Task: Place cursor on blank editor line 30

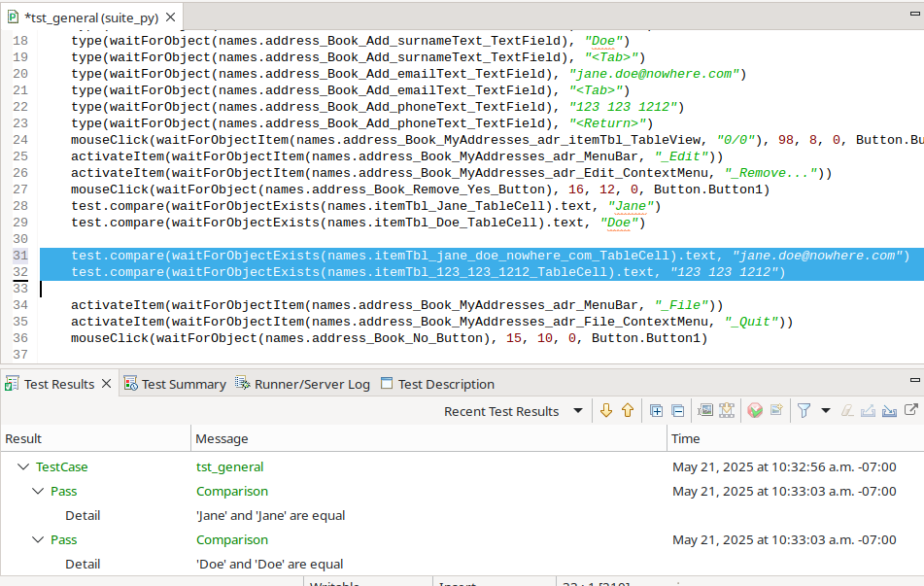Action: [291, 239]
